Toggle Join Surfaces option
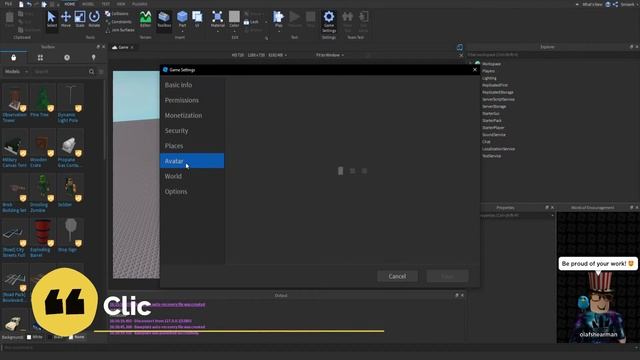640x360 pixels. [x=120, y=30]
